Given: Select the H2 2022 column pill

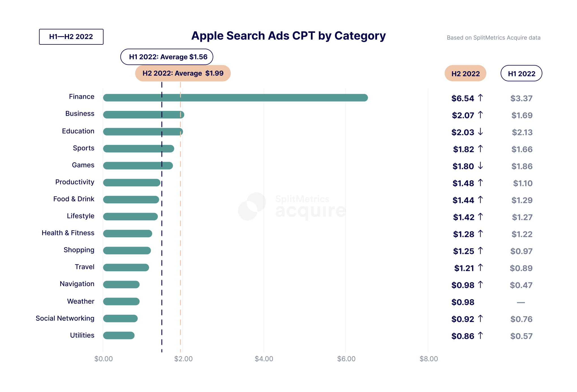Looking at the screenshot, I should (x=465, y=74).
